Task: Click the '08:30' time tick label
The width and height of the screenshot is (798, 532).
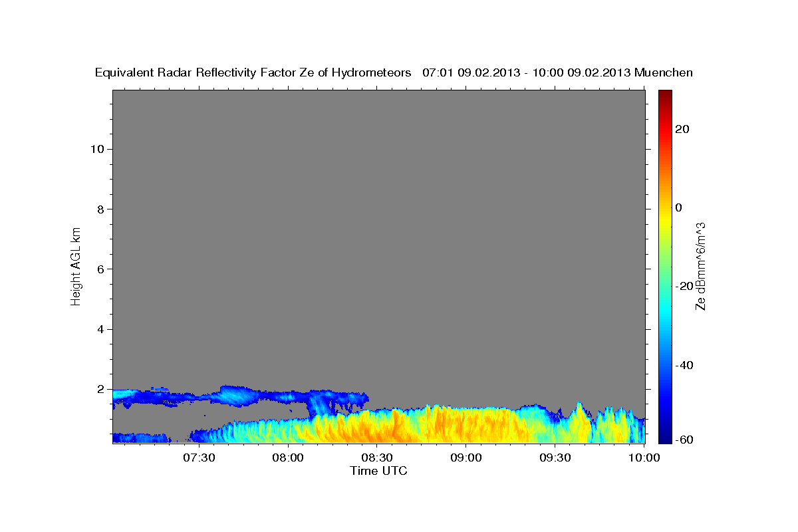Action: point(377,458)
